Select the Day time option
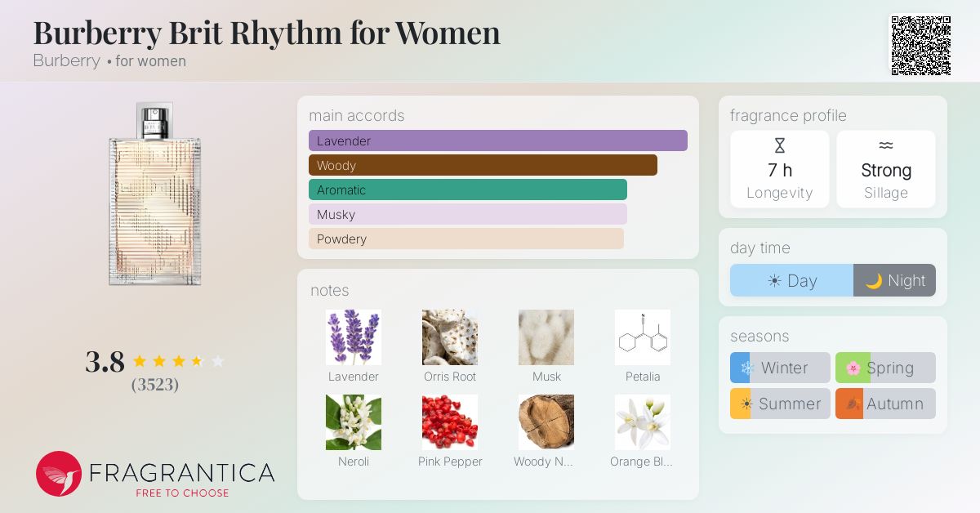The image size is (980, 513). [x=791, y=280]
